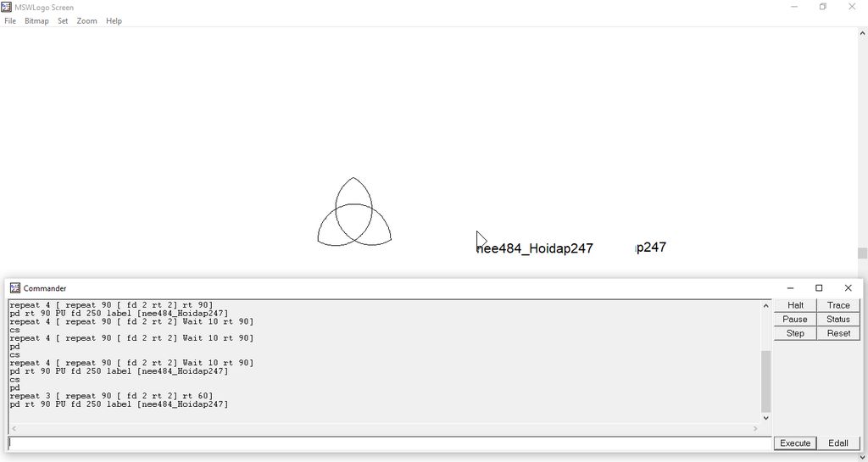868x462 pixels.
Task: Click the Commander history vertical scrollbar thumb
Action: tap(766, 381)
